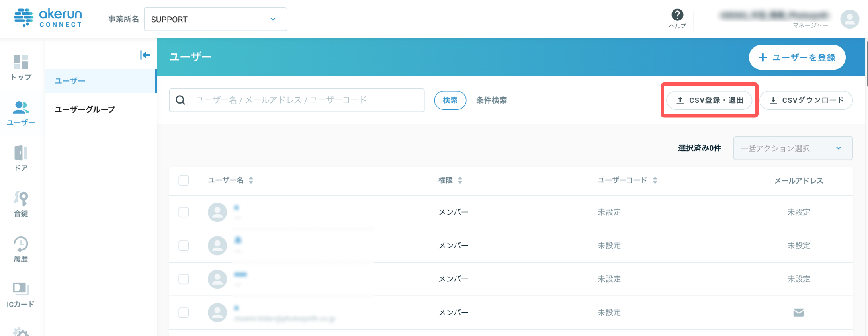Click the ドア door icon in sidebar

pyautogui.click(x=21, y=153)
